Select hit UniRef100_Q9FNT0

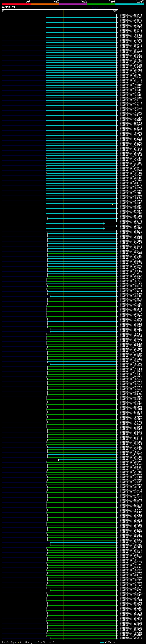pyautogui.click(x=131, y=259)
